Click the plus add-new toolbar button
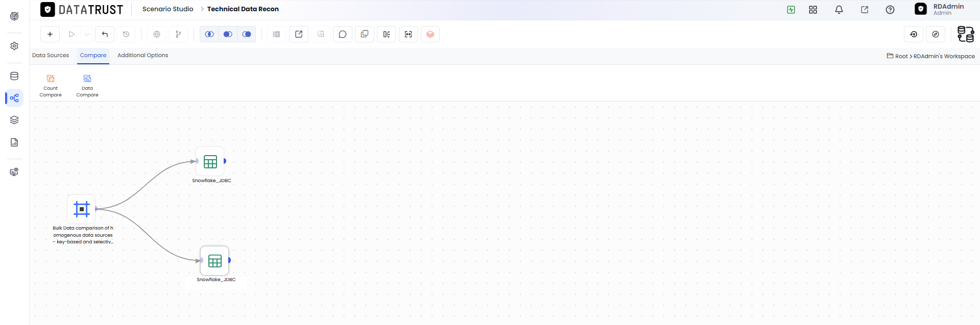980x325 pixels. [x=50, y=34]
